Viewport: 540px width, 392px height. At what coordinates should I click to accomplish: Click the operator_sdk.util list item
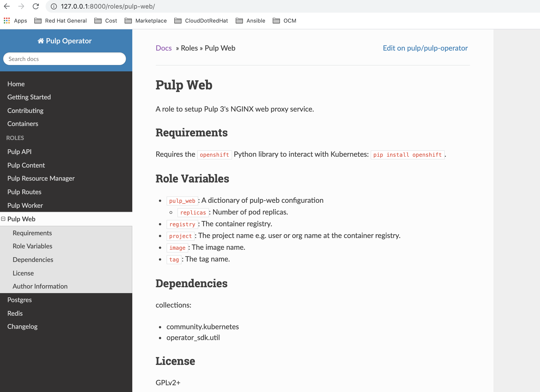point(193,338)
